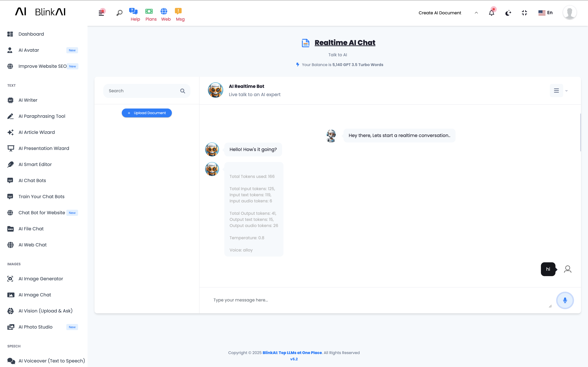Click the microphone voice input button

(565, 300)
